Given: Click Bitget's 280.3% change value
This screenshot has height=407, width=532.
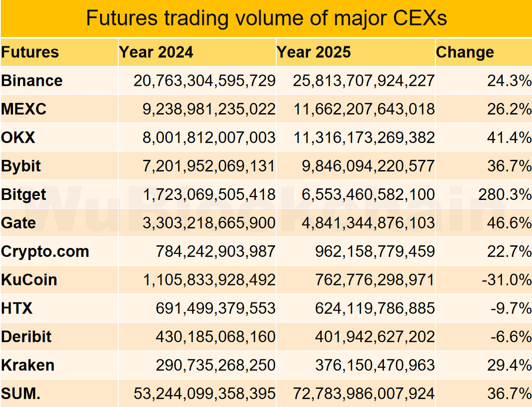Looking at the screenshot, I should click(505, 195).
